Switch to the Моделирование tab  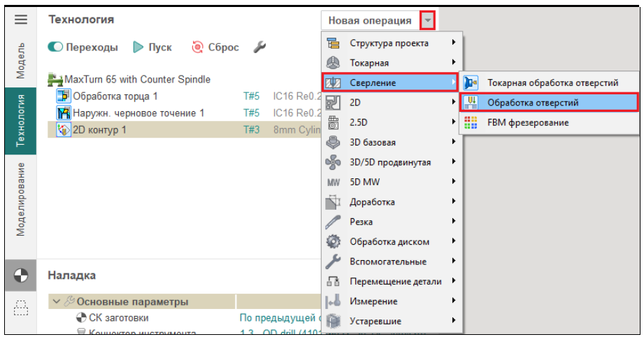pyautogui.click(x=21, y=199)
